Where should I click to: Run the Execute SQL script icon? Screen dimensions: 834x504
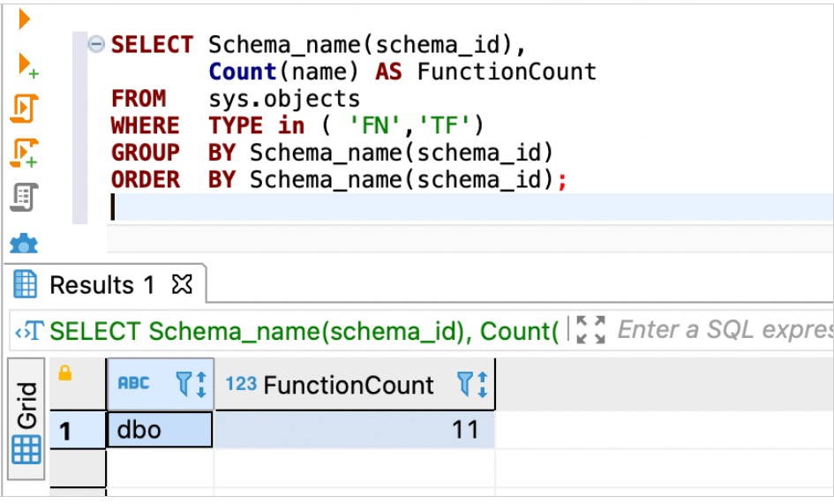(25, 109)
